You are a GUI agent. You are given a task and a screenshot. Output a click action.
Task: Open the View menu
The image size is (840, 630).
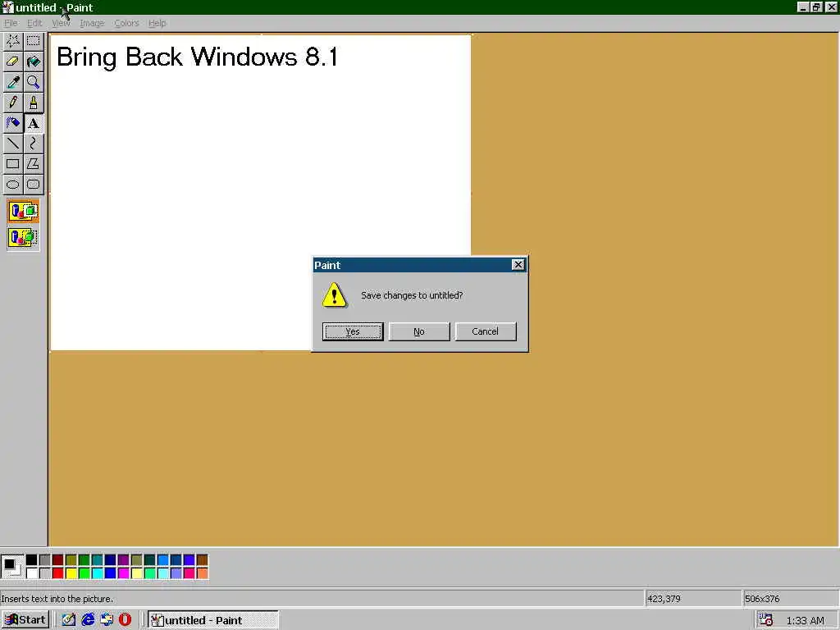coord(61,23)
